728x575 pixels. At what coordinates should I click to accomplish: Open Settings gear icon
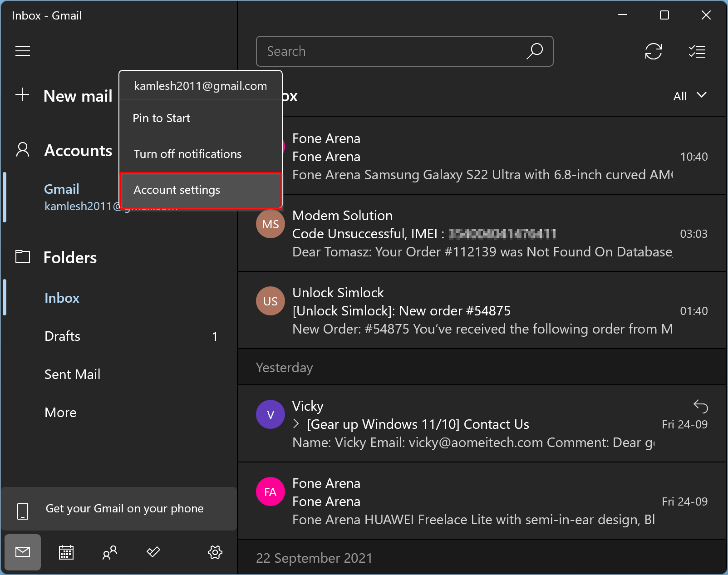pos(215,552)
